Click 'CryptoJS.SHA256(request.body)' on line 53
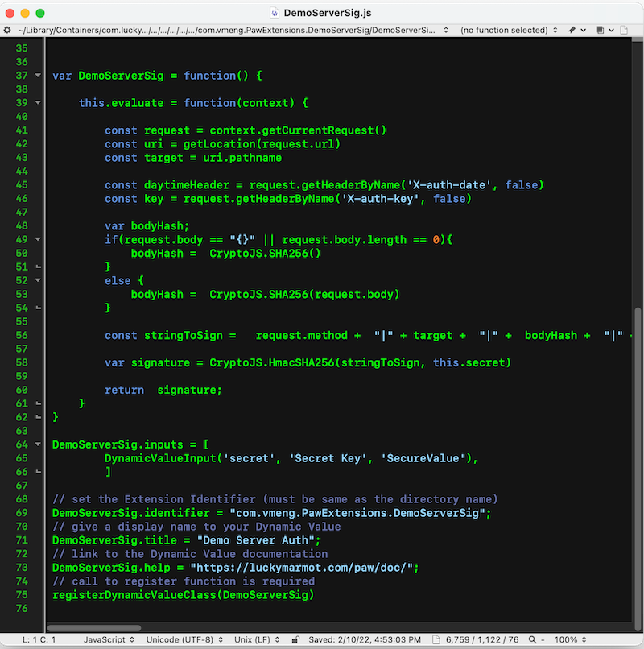Image resolution: width=644 pixels, height=649 pixels. pyautogui.click(x=304, y=294)
